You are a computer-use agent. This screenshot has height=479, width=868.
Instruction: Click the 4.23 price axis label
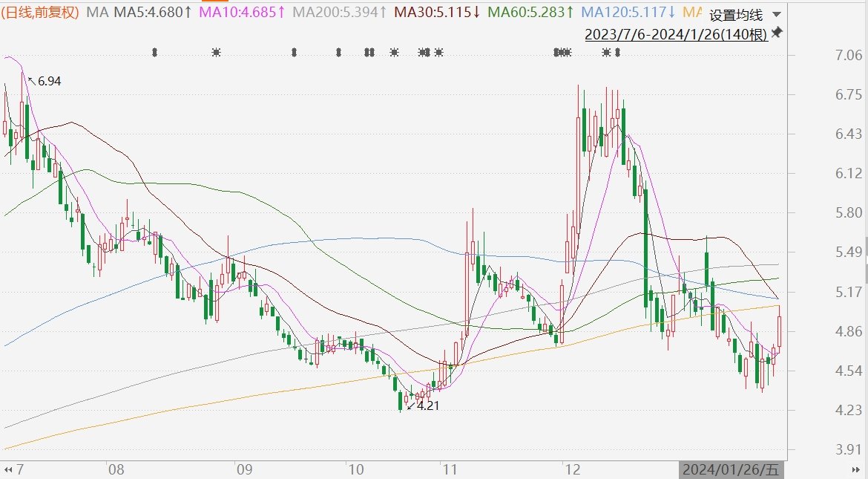[849, 410]
